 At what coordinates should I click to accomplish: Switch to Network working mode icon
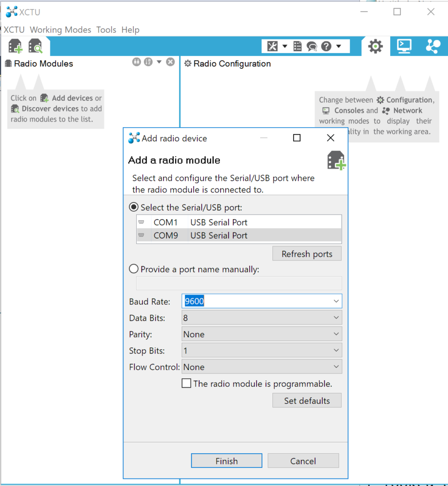[x=433, y=46]
